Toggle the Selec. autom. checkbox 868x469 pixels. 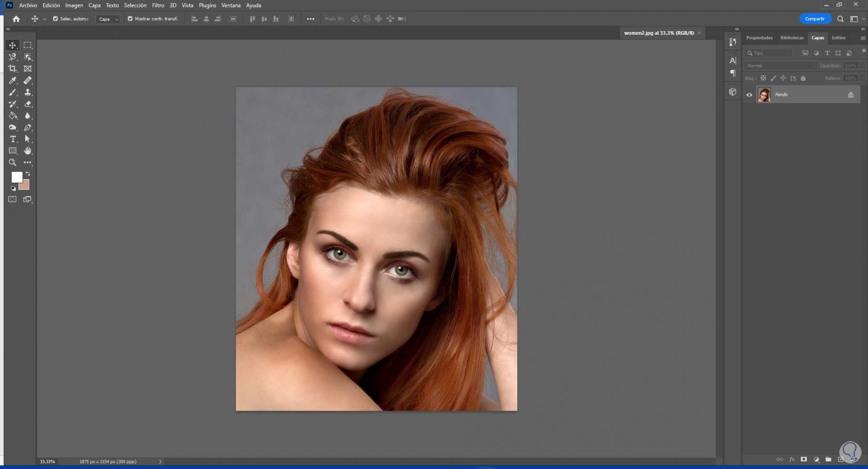click(x=55, y=19)
